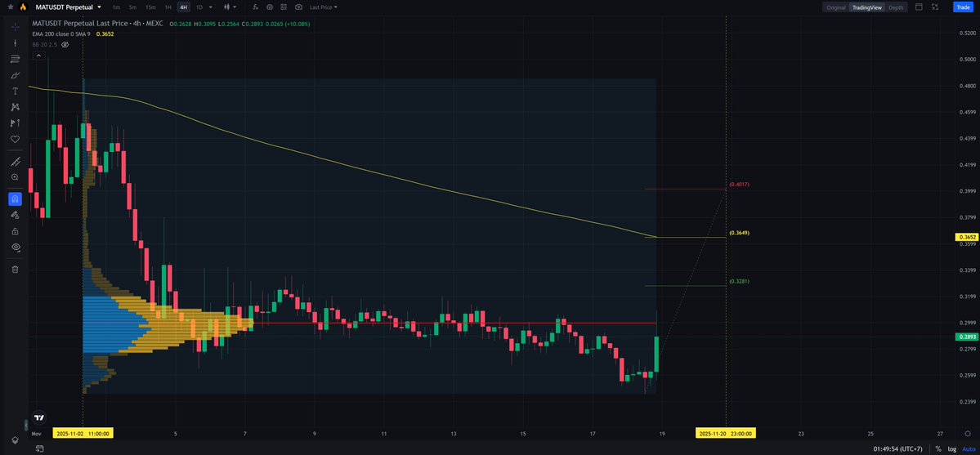This screenshot has width=980, height=455.
Task: Select the Text annotation tool
Action: tap(16, 91)
